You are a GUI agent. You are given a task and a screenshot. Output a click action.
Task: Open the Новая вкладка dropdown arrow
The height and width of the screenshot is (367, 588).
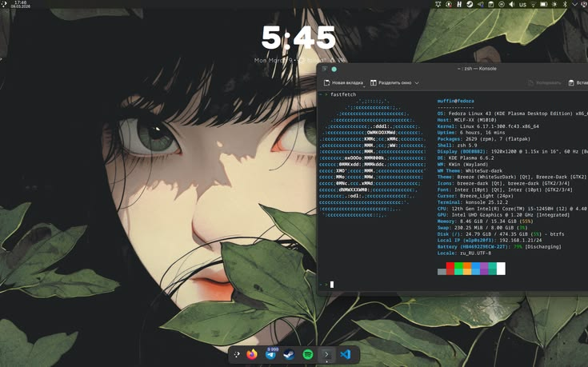(363, 86)
